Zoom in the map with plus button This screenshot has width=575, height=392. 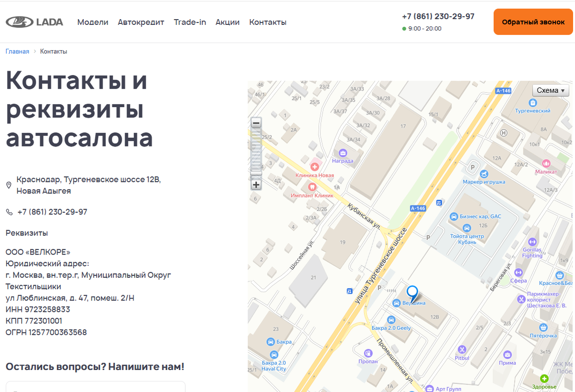(x=256, y=185)
